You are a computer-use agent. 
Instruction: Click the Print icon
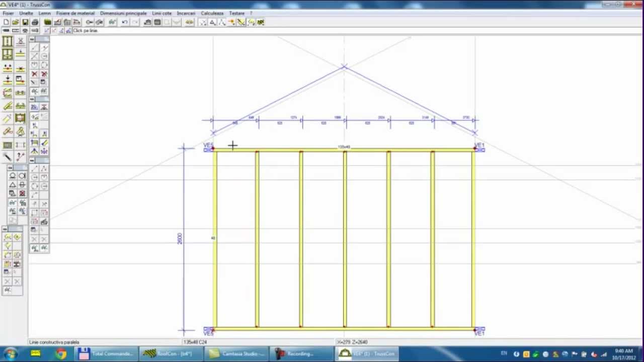tap(35, 22)
